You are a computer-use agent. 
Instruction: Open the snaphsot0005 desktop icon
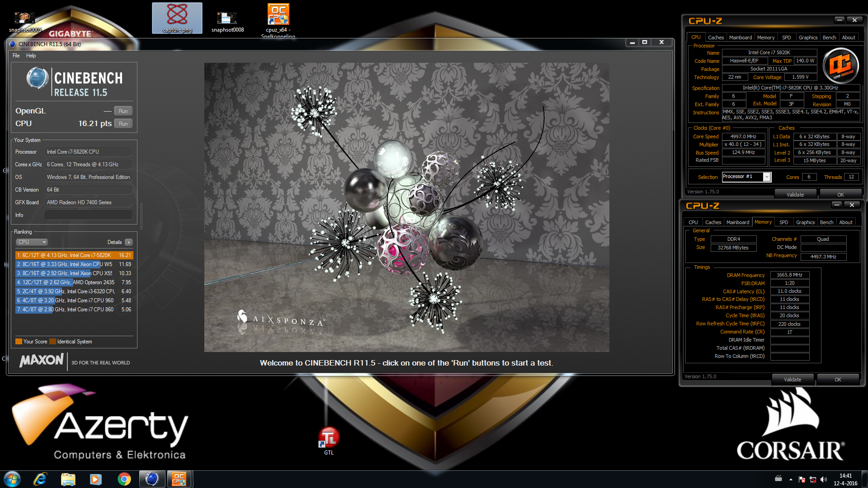[25, 22]
